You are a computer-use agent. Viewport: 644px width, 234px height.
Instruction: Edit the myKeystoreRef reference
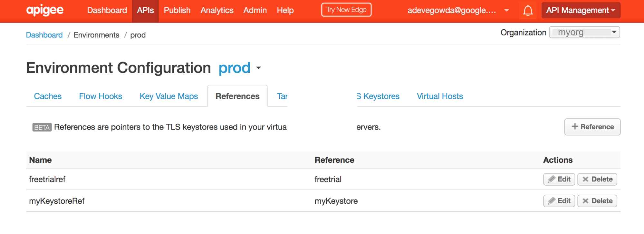559,201
